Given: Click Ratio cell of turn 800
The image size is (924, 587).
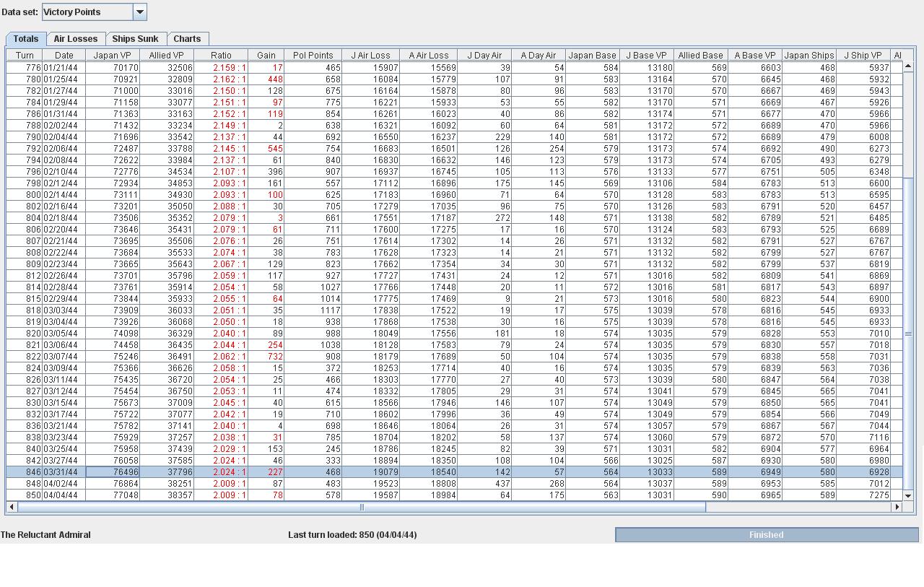Looking at the screenshot, I should tap(221, 195).
